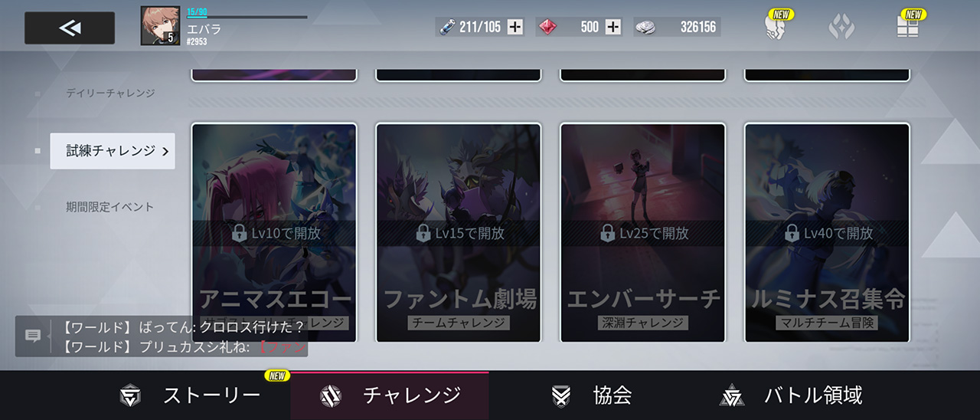Switch to the ストーリー tab
The height and width of the screenshot is (420, 980).
pyautogui.click(x=191, y=395)
